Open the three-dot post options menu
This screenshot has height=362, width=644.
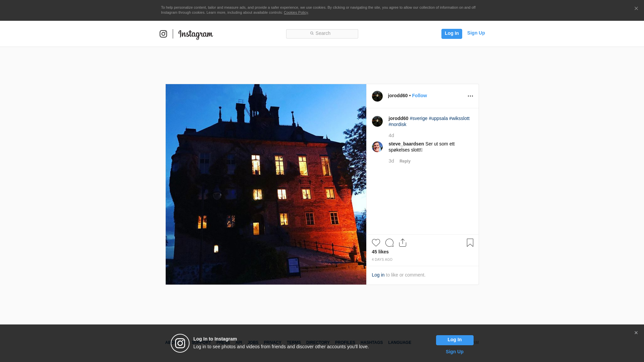(x=470, y=96)
